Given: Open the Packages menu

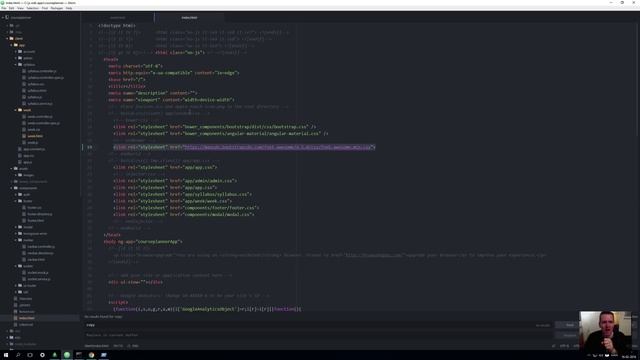Looking at the screenshot, I should click(57, 8).
